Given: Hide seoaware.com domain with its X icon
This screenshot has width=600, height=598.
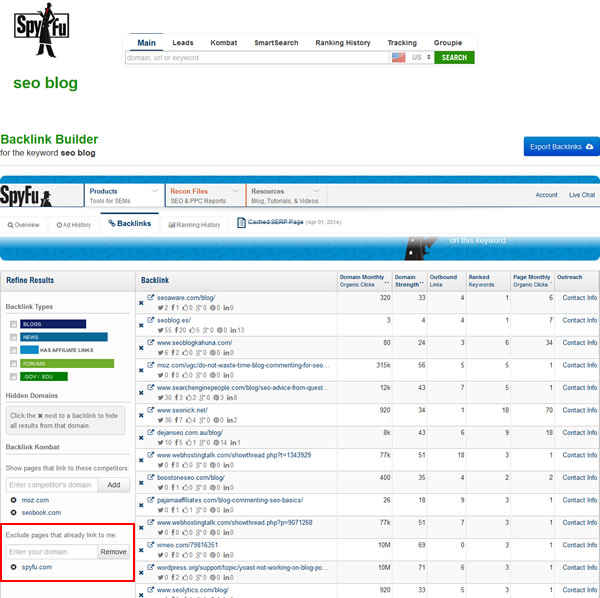Looking at the screenshot, I should tap(141, 303).
